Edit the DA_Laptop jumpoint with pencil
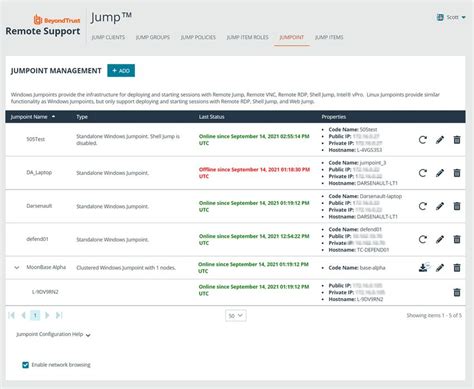Image resolution: width=474 pixels, height=389 pixels. pos(440,173)
